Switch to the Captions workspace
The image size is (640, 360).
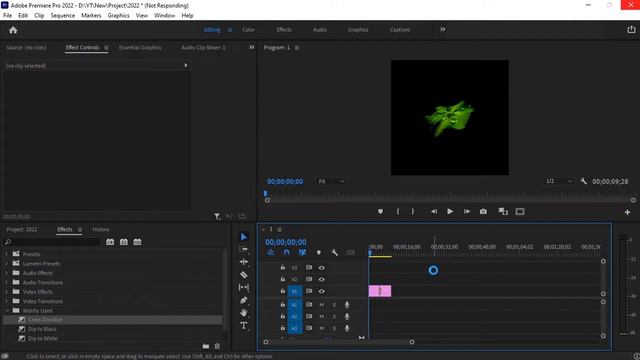click(x=400, y=30)
